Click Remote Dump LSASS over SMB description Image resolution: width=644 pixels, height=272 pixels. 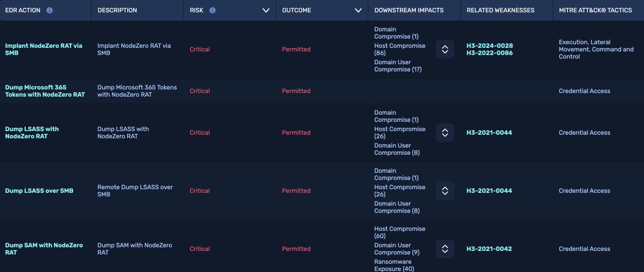point(135,190)
